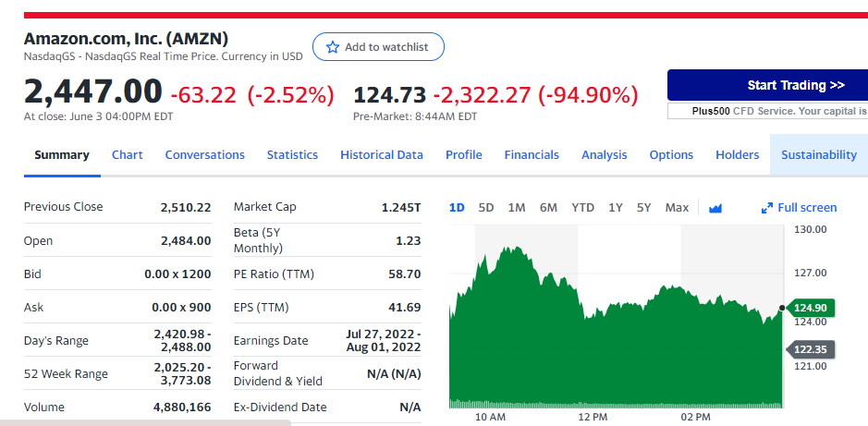Open the Historical Data tab

click(382, 155)
